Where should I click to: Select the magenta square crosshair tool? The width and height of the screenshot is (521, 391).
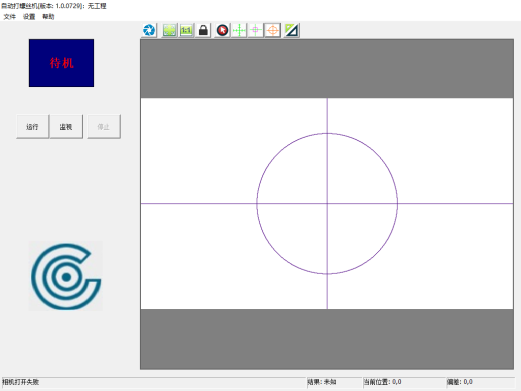256,30
